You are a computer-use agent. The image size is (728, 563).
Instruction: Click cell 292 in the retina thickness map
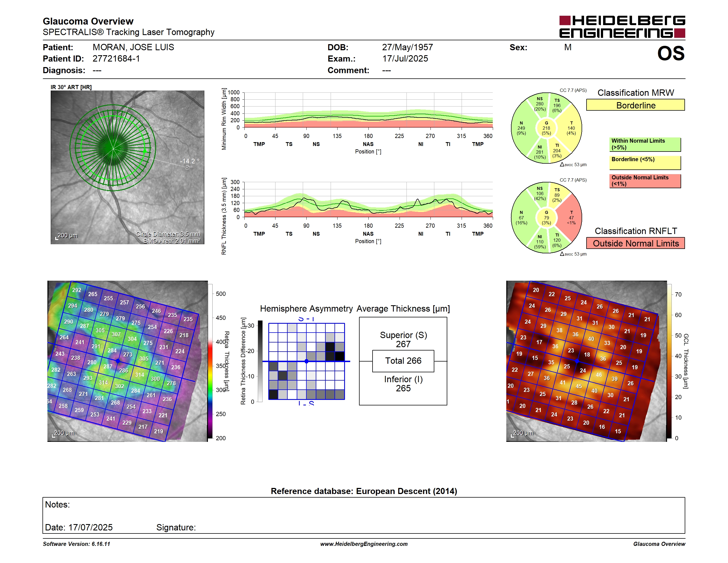tap(77, 290)
